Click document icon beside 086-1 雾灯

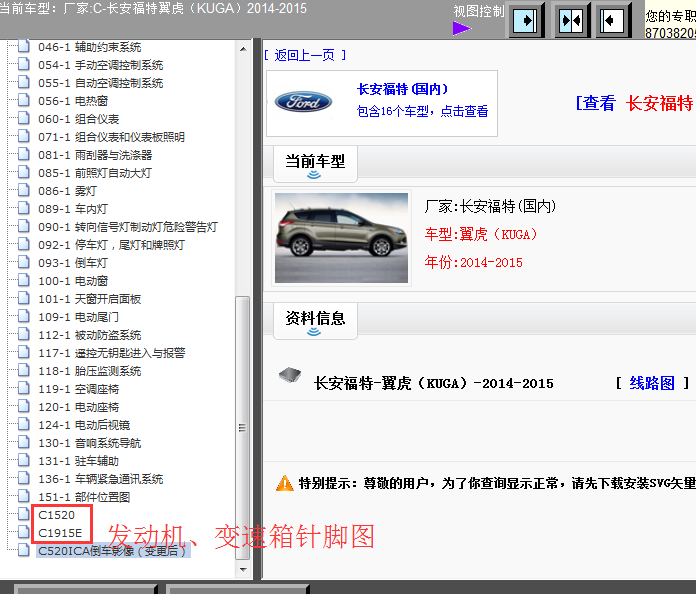click(x=24, y=190)
